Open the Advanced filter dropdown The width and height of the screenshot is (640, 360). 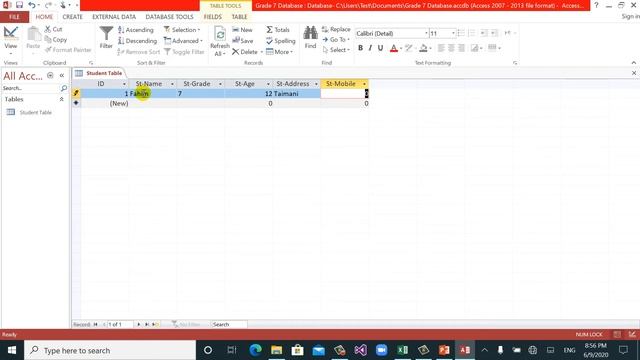tap(183, 41)
